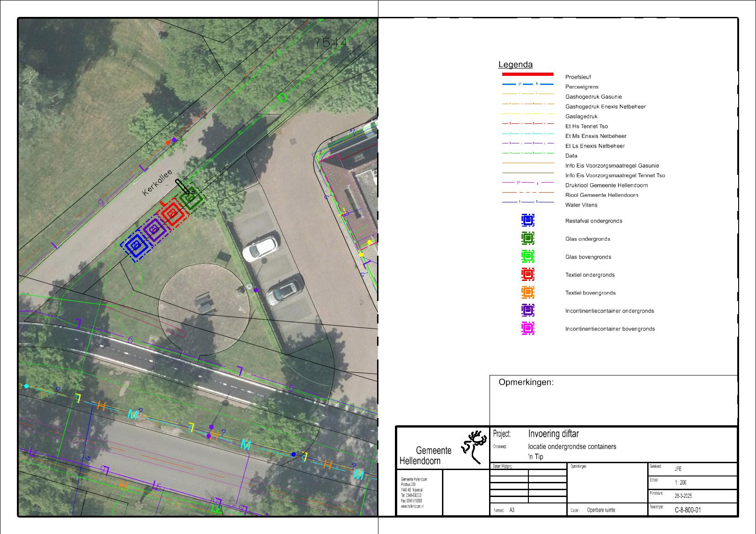Click the drawing number C-8-800-01

coord(687,510)
